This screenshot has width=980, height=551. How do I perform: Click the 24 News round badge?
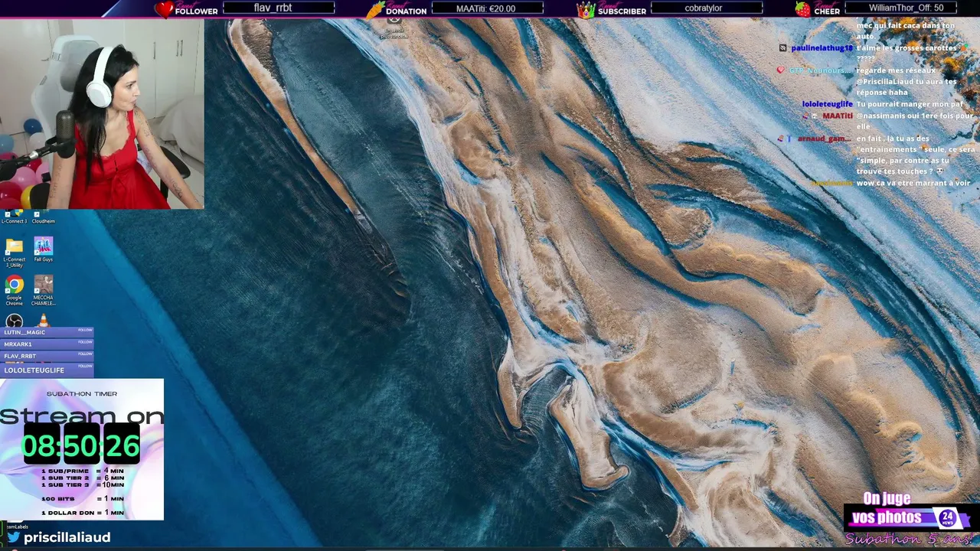[948, 518]
